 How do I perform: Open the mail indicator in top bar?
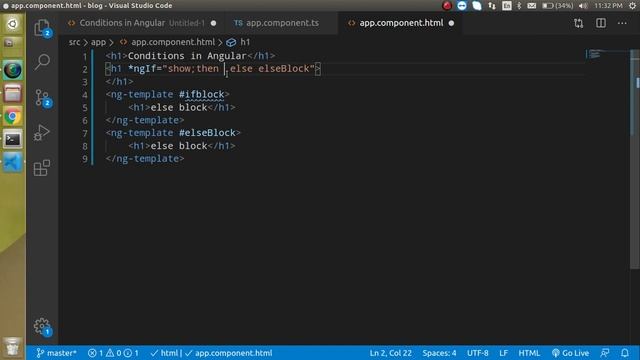coord(531,5)
